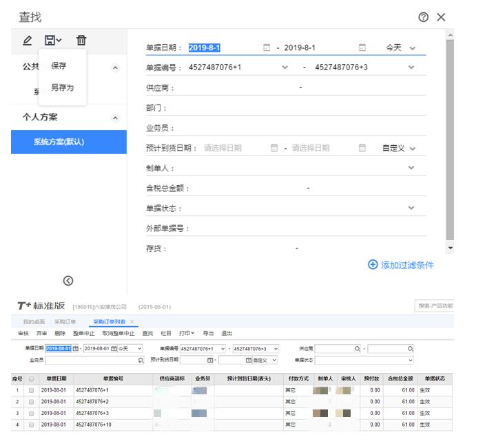Viewport: 485px width, 448px height.
Task: Click 供应商 first search magnifier in list page
Action: tap(358, 349)
